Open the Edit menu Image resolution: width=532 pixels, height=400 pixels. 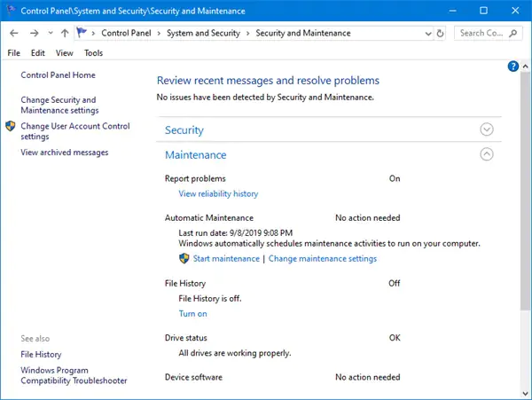37,53
